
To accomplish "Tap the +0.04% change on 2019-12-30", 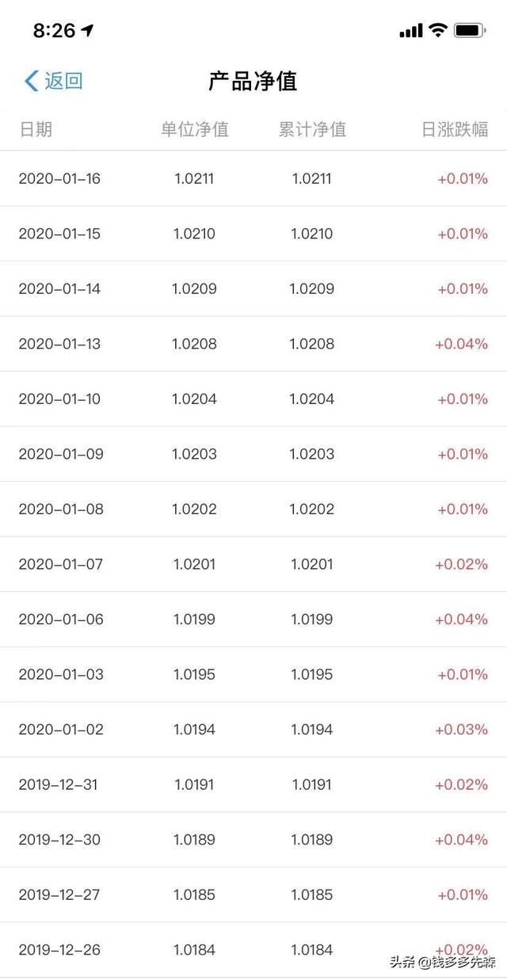I will tap(461, 839).
